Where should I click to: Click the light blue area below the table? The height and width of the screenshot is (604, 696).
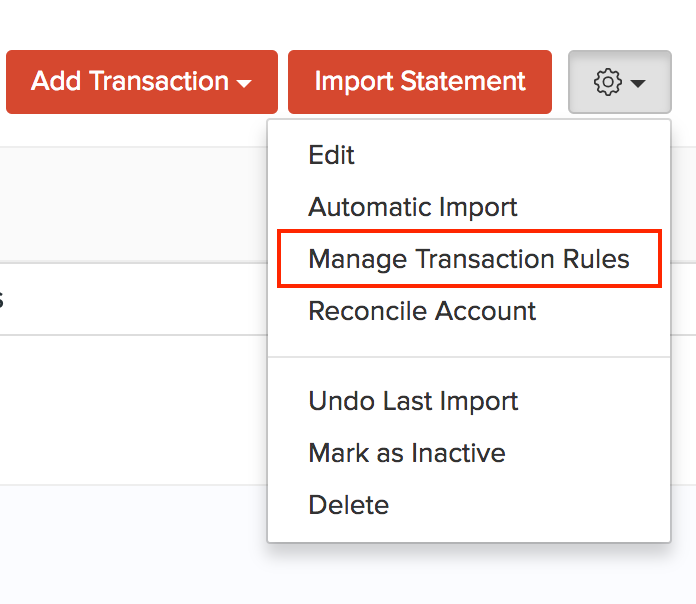tap(130, 545)
